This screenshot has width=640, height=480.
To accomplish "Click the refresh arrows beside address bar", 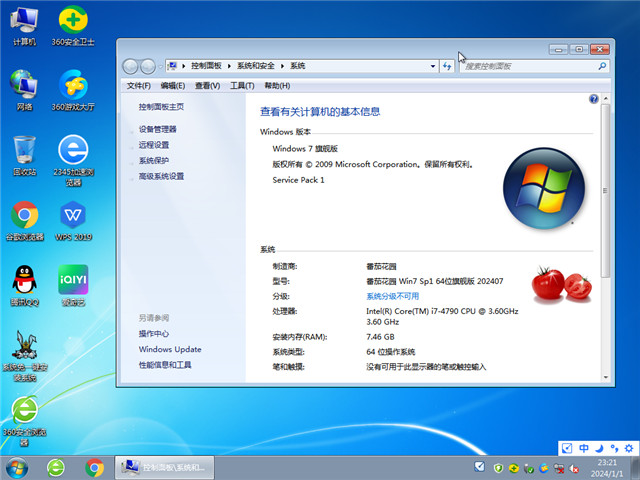I will pos(447,66).
